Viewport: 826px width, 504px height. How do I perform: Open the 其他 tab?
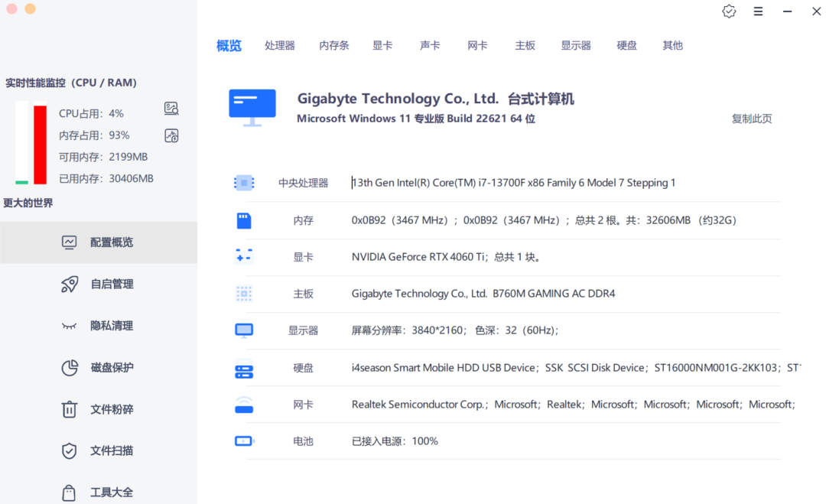point(673,46)
